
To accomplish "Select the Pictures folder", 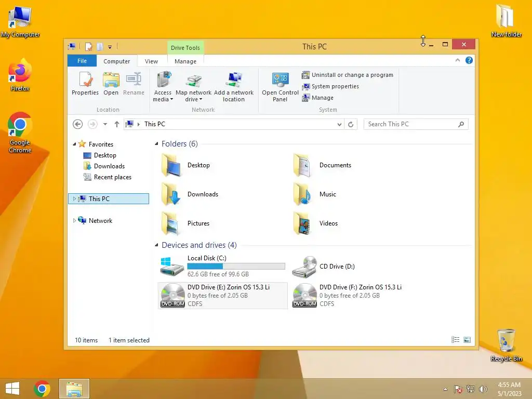I will pos(185,223).
